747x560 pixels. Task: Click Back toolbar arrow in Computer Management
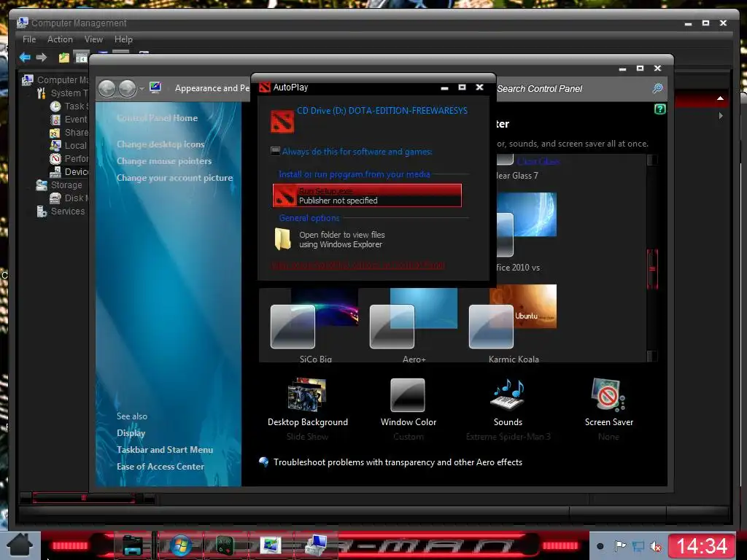(25, 58)
